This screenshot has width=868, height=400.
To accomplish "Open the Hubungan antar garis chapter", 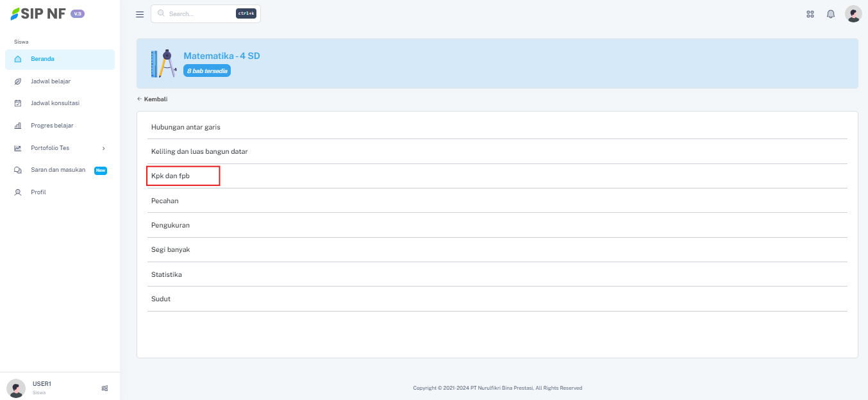I will click(x=186, y=127).
